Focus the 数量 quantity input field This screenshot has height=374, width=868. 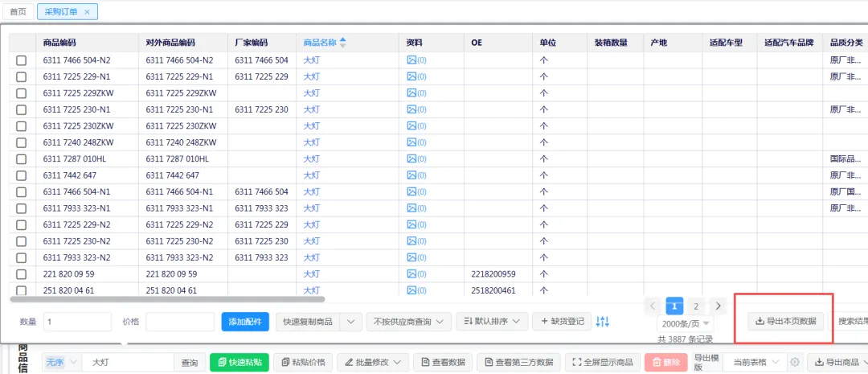tap(77, 322)
